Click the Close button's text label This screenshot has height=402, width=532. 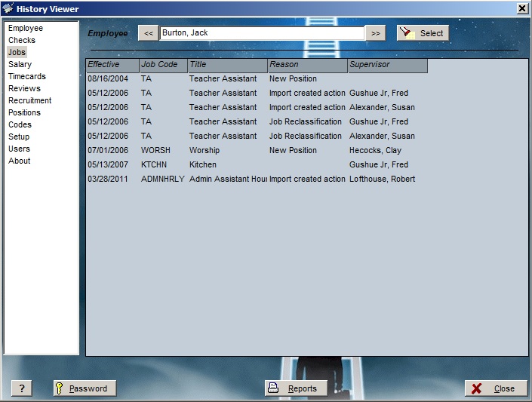coord(504,388)
